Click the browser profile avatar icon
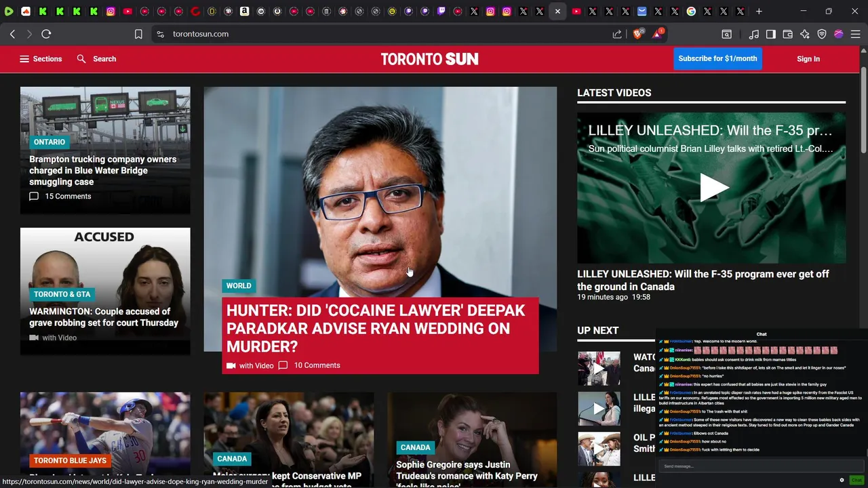Image resolution: width=868 pixels, height=488 pixels. [839, 34]
